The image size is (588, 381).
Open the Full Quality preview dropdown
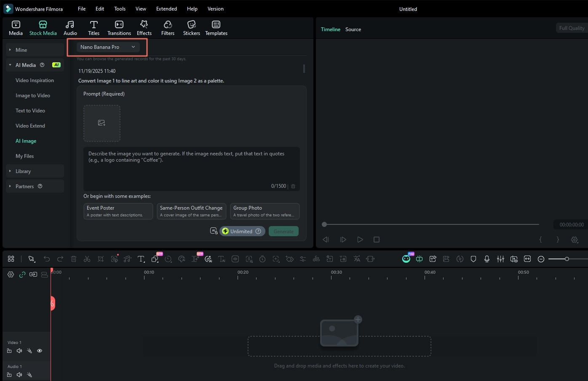click(x=572, y=28)
